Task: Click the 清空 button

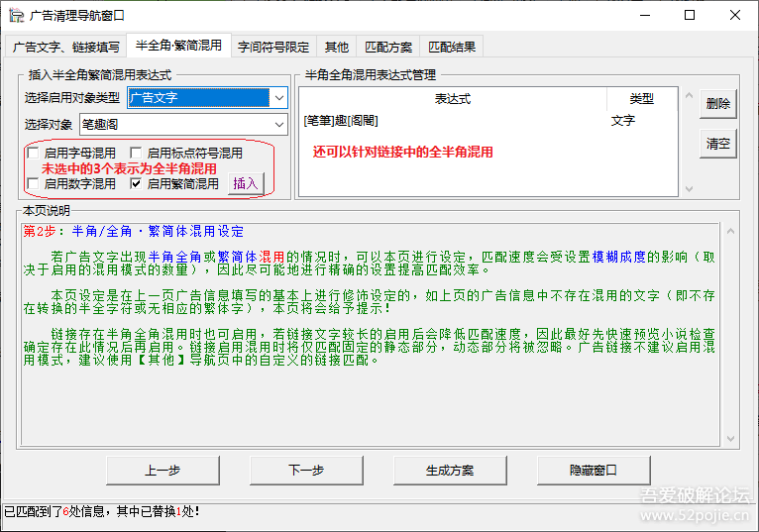Action: click(x=717, y=144)
